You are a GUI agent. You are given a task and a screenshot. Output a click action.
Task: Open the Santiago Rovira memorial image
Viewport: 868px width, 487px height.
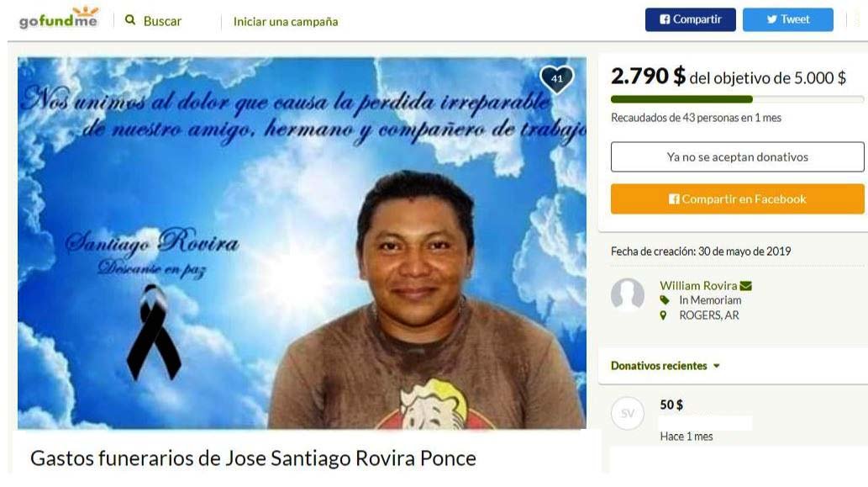coord(302,243)
